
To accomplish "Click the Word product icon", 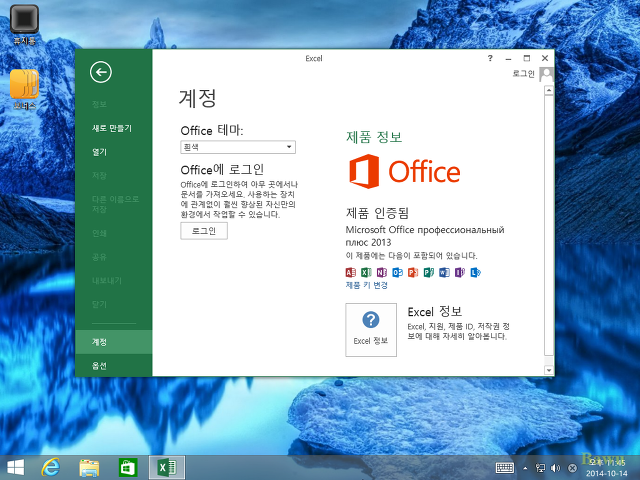I will pos(444,272).
